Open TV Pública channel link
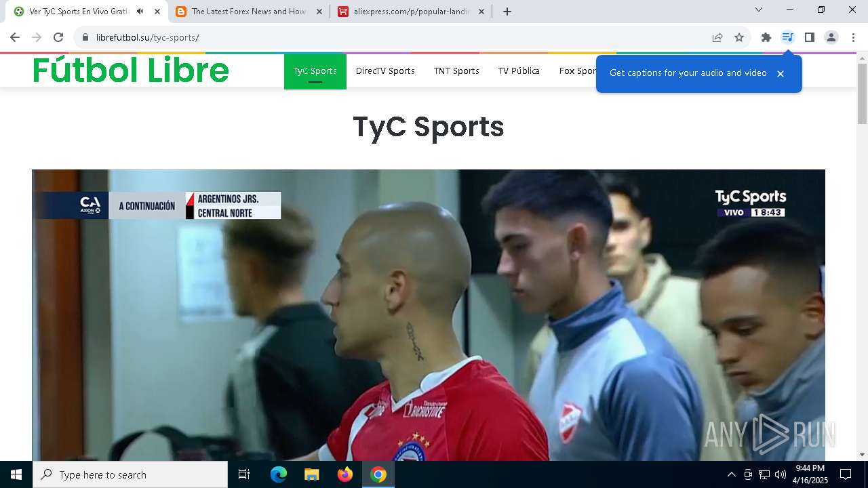This screenshot has height=488, width=868. pyautogui.click(x=519, y=71)
